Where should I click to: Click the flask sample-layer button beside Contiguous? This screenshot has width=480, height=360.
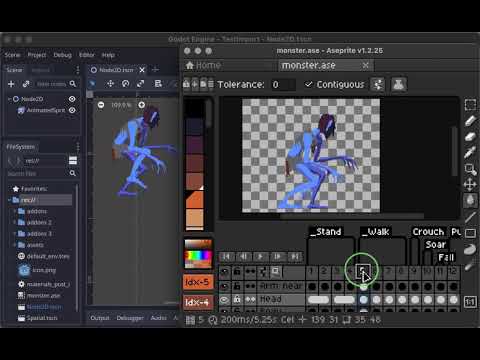tap(399, 85)
